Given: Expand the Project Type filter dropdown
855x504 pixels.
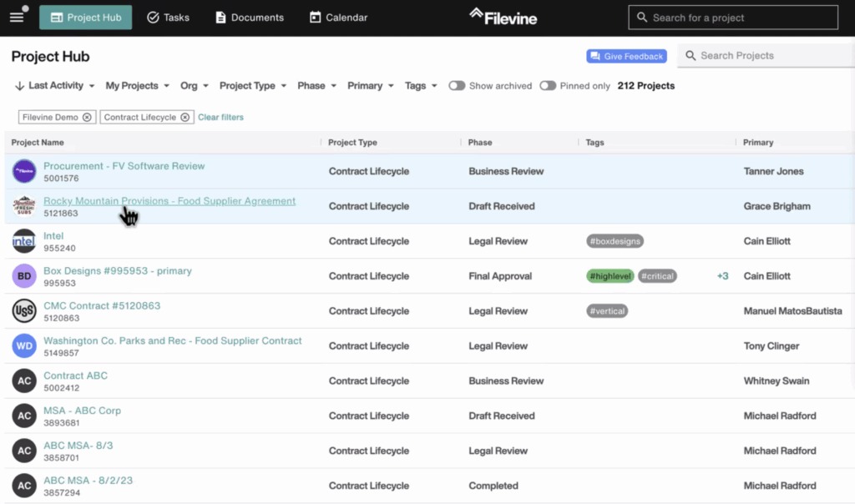Looking at the screenshot, I should 252,86.
